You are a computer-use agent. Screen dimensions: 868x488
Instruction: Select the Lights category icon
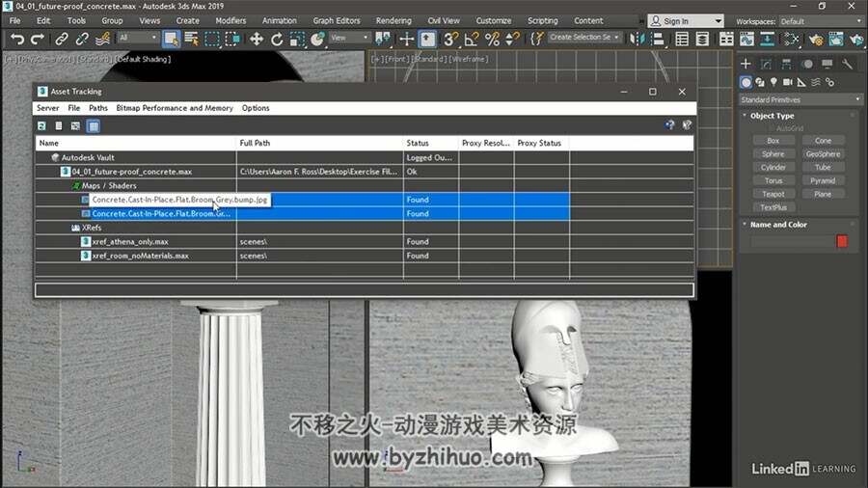pyautogui.click(x=773, y=82)
